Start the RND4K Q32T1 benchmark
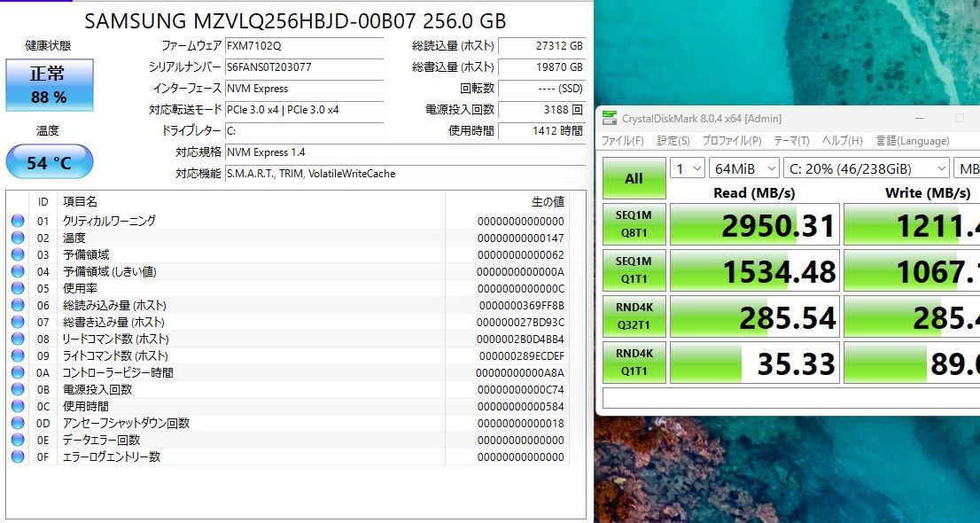Screen dimensions: 980x523 point(634,317)
